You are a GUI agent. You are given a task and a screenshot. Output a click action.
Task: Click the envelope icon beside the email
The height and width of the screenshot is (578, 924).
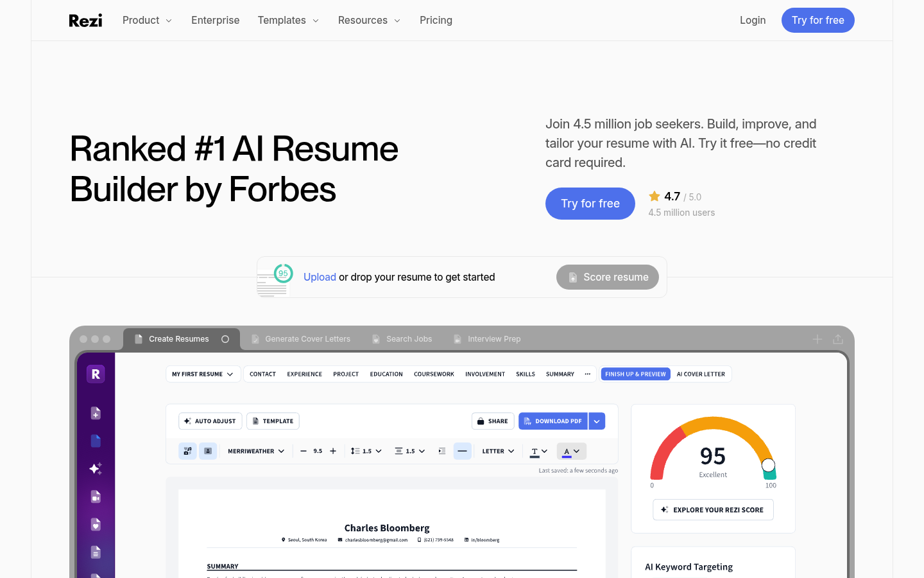tap(340, 540)
